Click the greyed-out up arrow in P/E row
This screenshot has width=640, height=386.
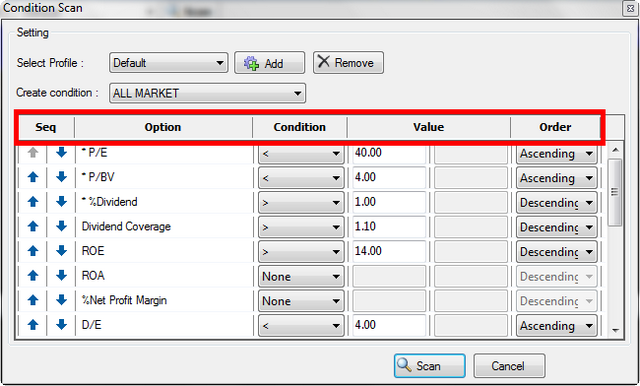click(33, 153)
